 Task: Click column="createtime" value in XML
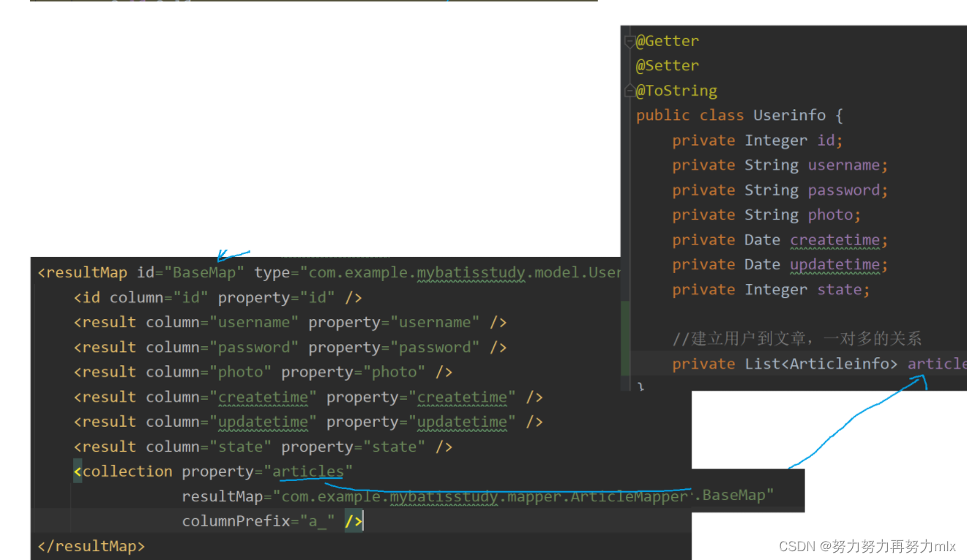click(264, 397)
